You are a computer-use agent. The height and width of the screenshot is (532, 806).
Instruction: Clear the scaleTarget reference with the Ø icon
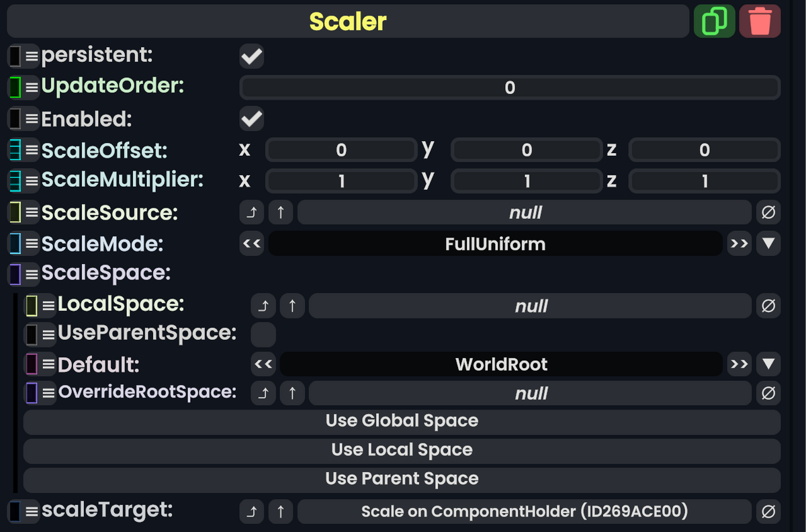768,511
